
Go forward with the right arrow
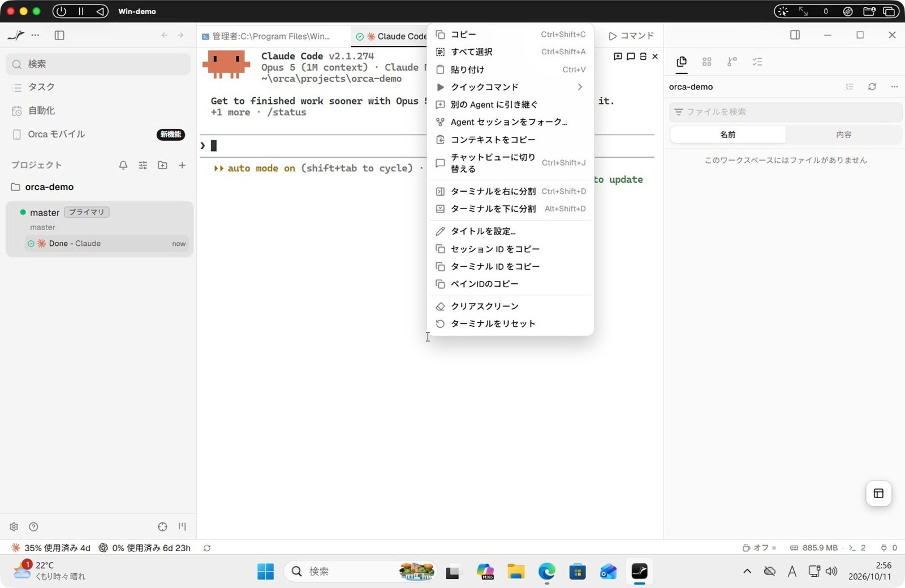tap(180, 35)
